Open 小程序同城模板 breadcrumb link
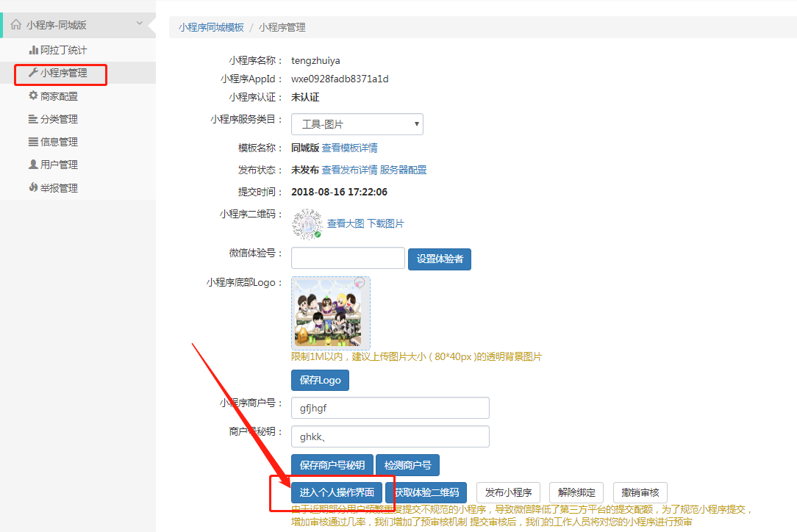This screenshot has height=532, width=797. pyautogui.click(x=211, y=27)
